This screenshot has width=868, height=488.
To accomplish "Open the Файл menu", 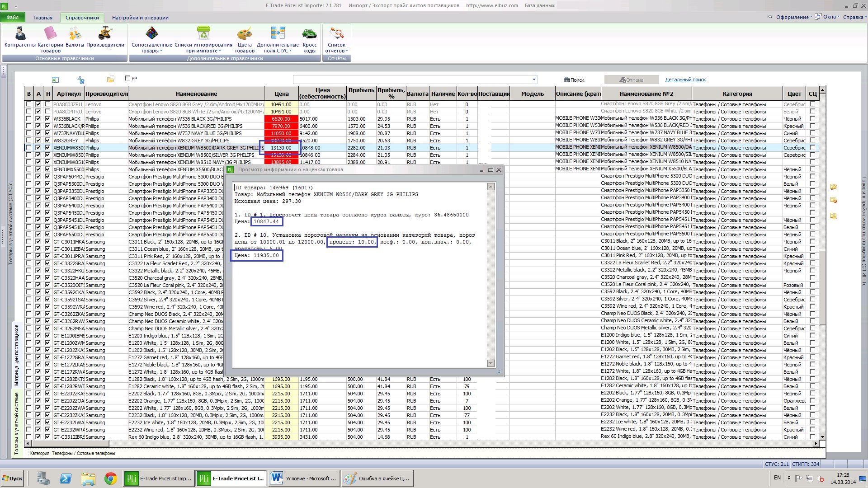I will 13,17.
